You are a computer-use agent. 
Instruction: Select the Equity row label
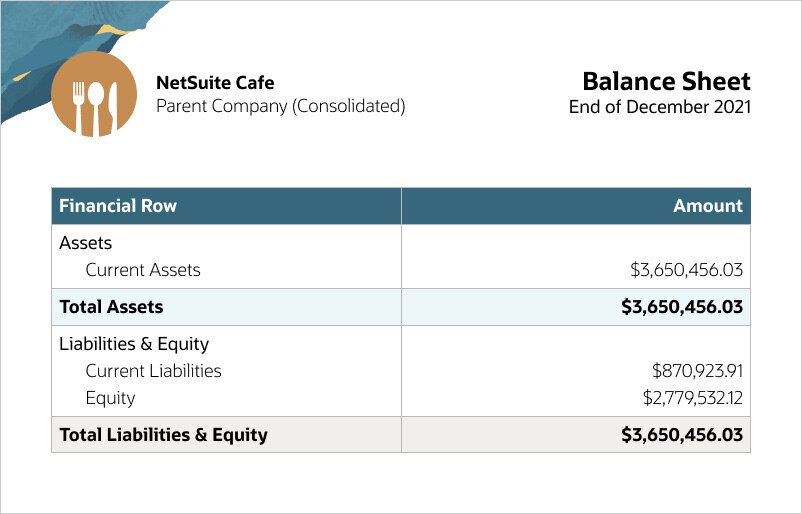(110, 398)
